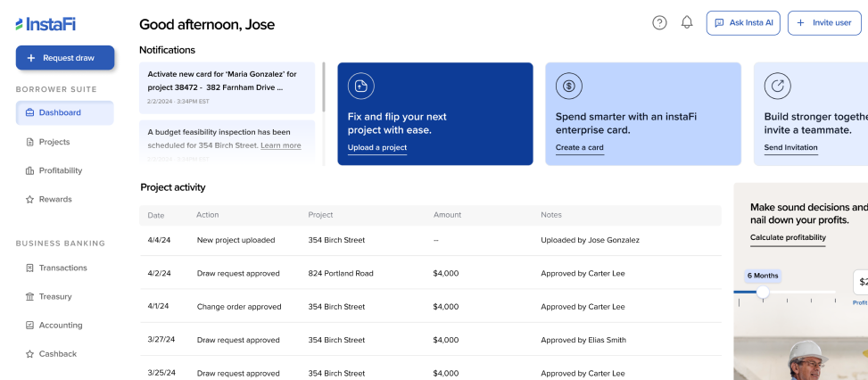Viewport: 868px width, 380px height.
Task: Open the notifications bell icon
Action: pyautogui.click(x=687, y=23)
